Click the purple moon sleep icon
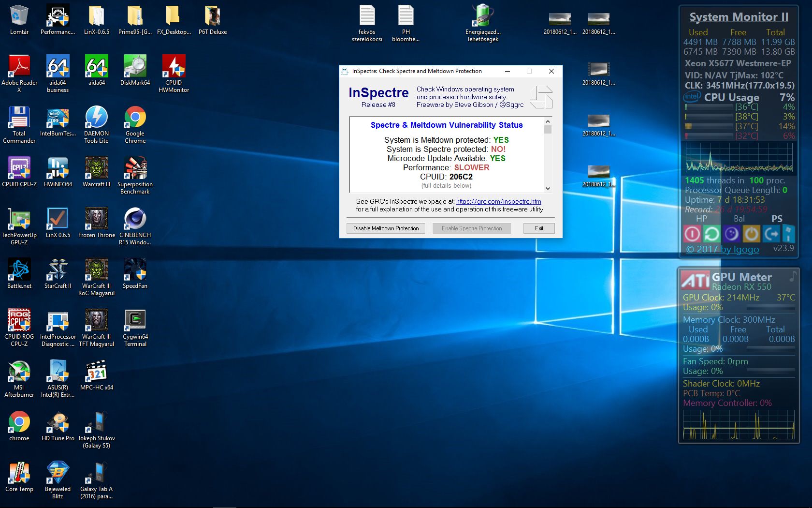812x508 pixels. click(x=731, y=234)
